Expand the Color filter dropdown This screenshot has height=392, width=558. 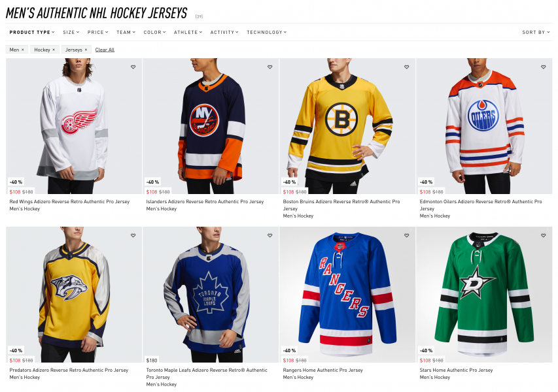point(154,32)
